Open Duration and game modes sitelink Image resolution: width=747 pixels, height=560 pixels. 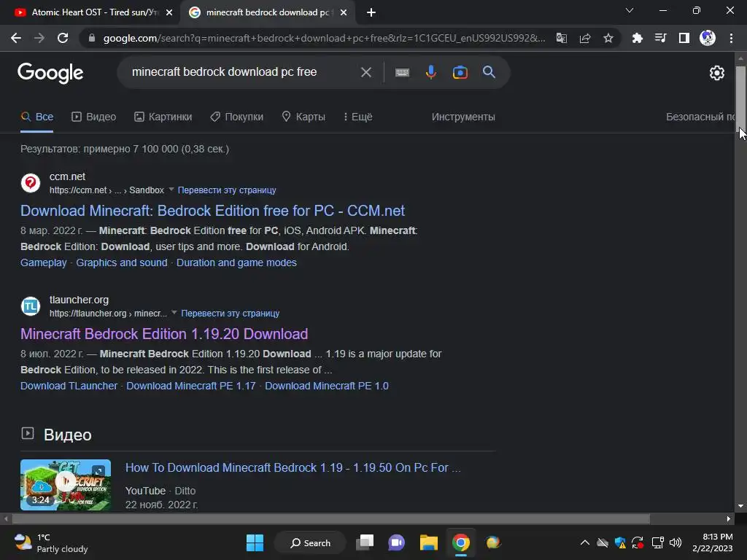tap(236, 262)
